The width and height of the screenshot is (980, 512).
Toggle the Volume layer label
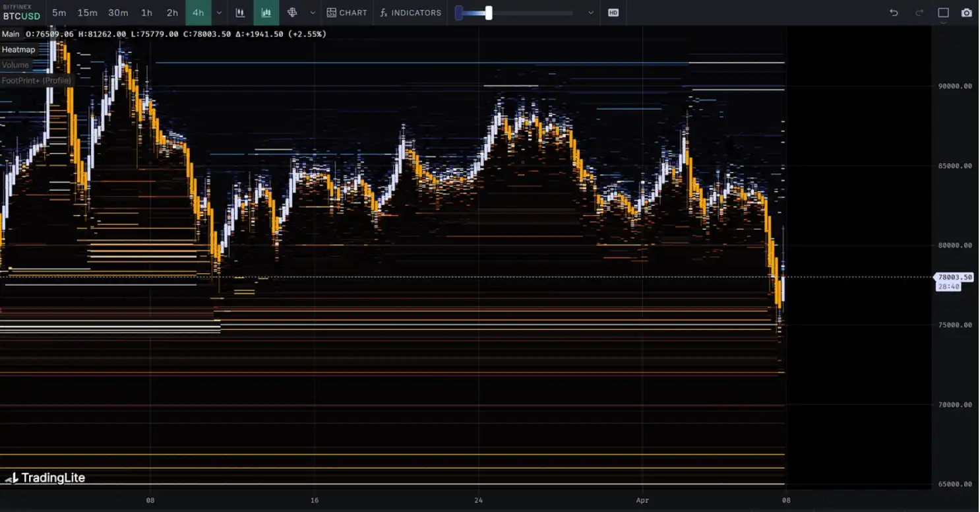click(15, 65)
